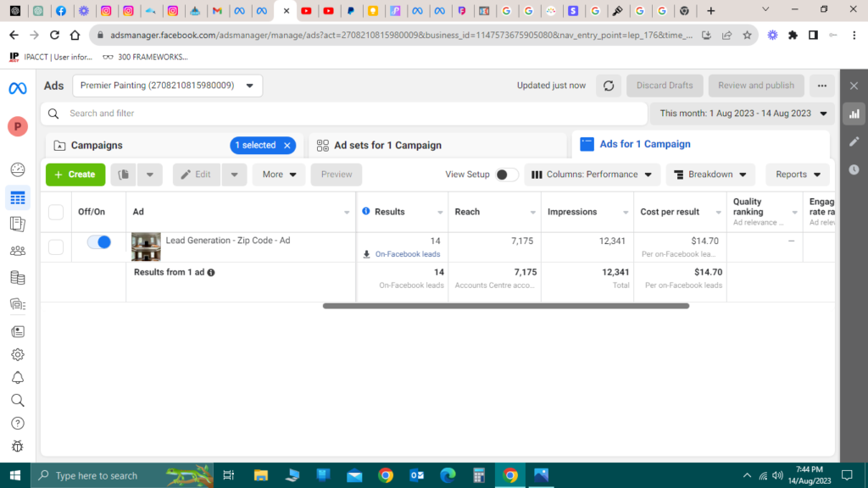The image size is (868, 488).
Task: Click the duplicate ad icon
Action: 124,175
